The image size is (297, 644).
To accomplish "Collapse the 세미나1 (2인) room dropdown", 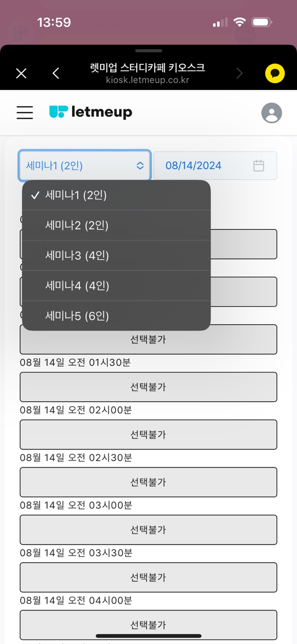I will [x=84, y=165].
